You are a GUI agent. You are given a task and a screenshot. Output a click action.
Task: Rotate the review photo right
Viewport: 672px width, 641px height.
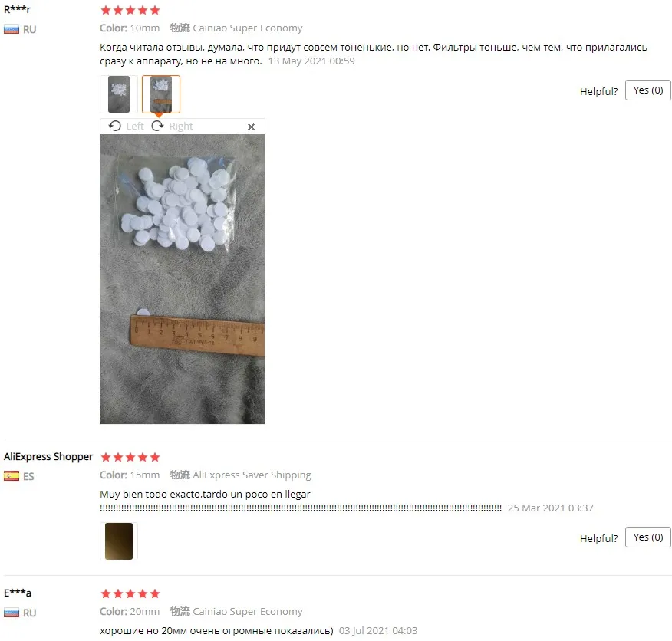pyautogui.click(x=173, y=126)
